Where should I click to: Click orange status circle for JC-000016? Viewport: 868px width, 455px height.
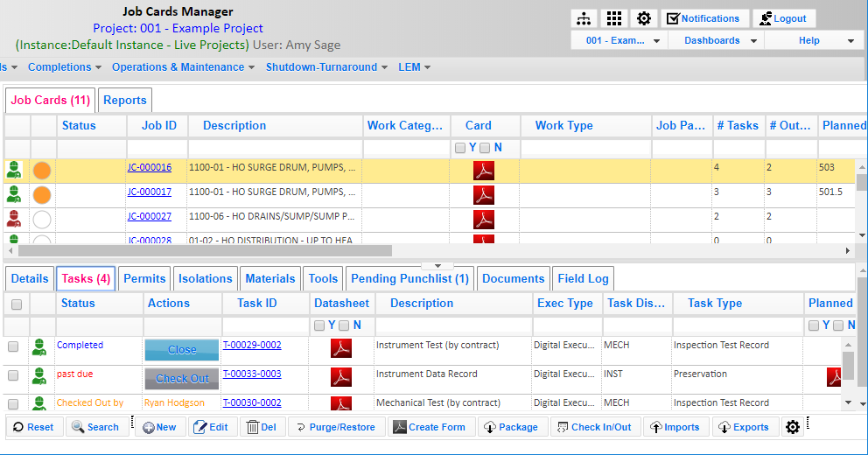tap(42, 171)
